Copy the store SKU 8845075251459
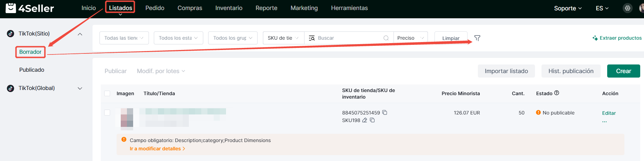This screenshot has height=161, width=644. coord(385,112)
